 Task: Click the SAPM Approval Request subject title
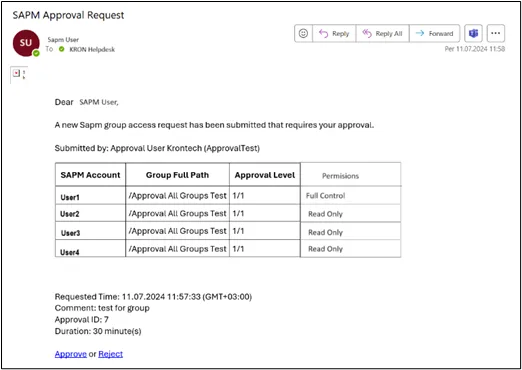coord(68,15)
